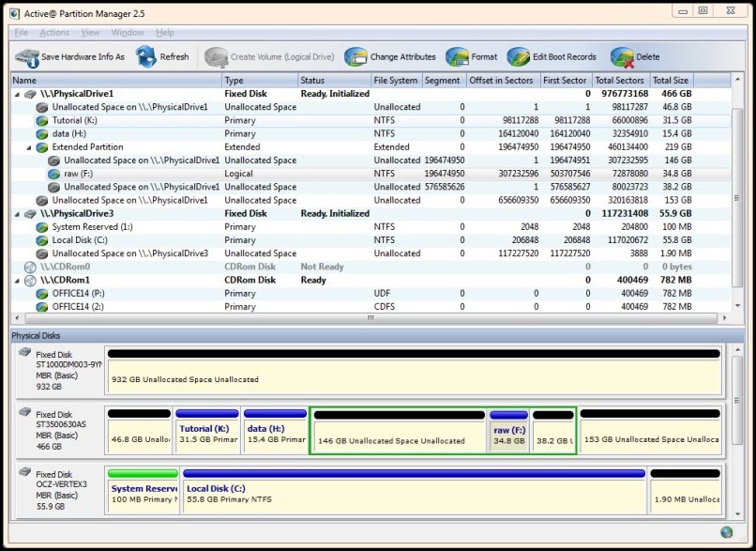
Task: Select the Tutorial (K:) partition block
Action: (207, 430)
